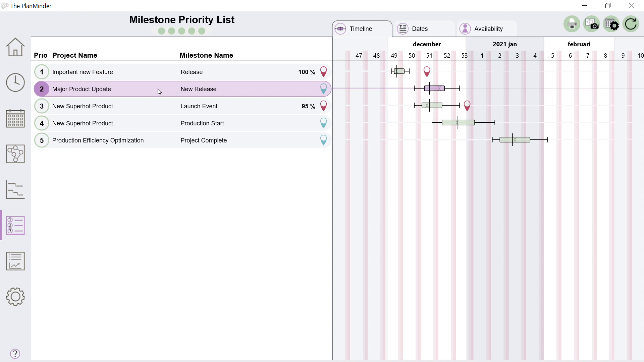Open the settings gear in sidebar
Image resolution: width=644 pixels, height=362 pixels.
(x=15, y=297)
